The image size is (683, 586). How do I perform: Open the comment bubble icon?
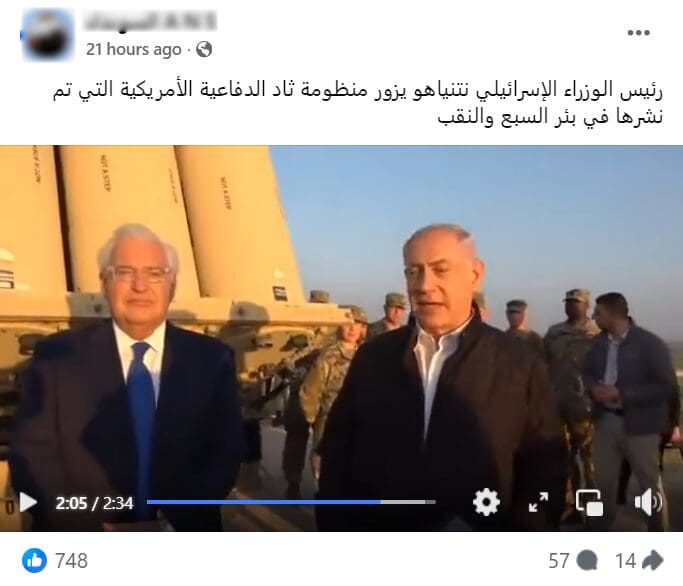tap(588, 560)
